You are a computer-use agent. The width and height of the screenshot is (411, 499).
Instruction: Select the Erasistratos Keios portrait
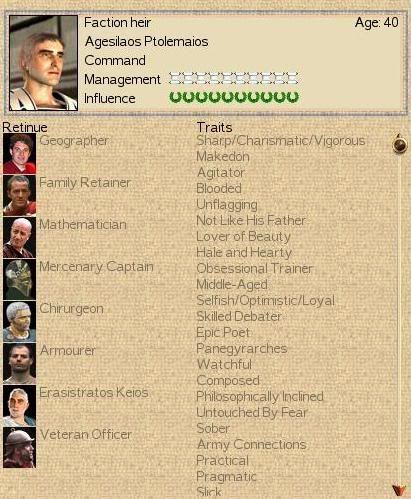click(x=19, y=405)
